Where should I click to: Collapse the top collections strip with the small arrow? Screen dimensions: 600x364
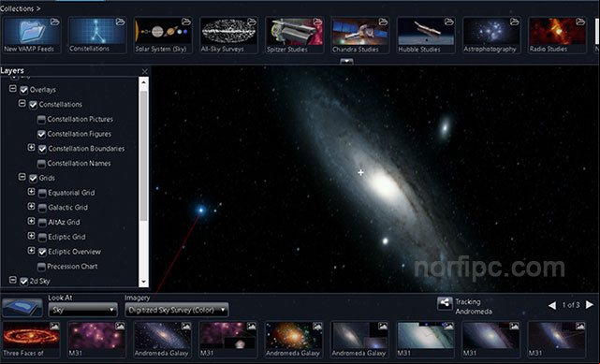click(x=346, y=61)
